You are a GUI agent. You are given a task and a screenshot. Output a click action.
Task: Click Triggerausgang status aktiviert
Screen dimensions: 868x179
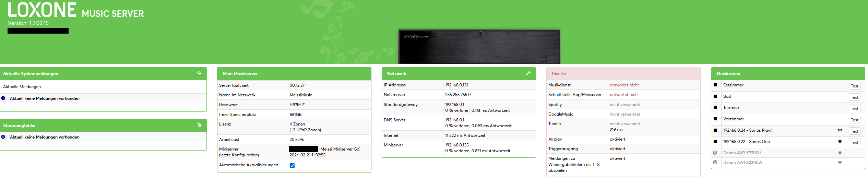pos(618,149)
